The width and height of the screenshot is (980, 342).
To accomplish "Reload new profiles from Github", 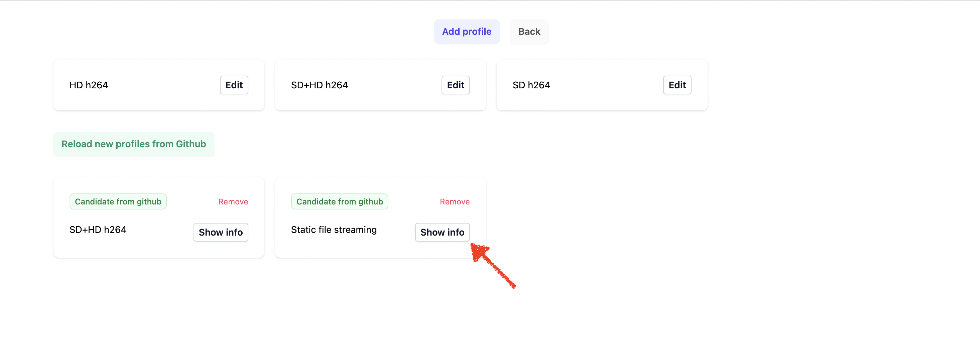I will point(134,144).
